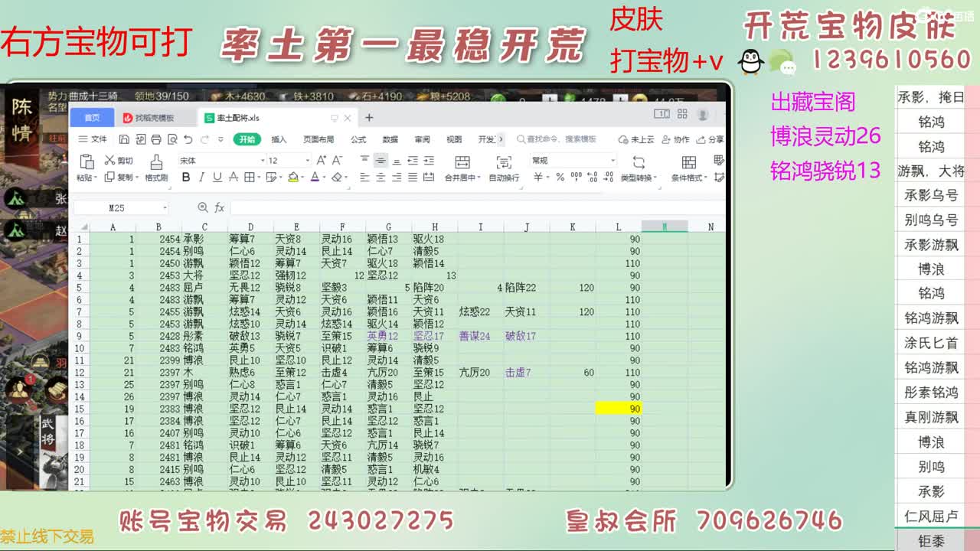980x551 pixels.
Task: Apply percent style format
Action: [560, 178]
